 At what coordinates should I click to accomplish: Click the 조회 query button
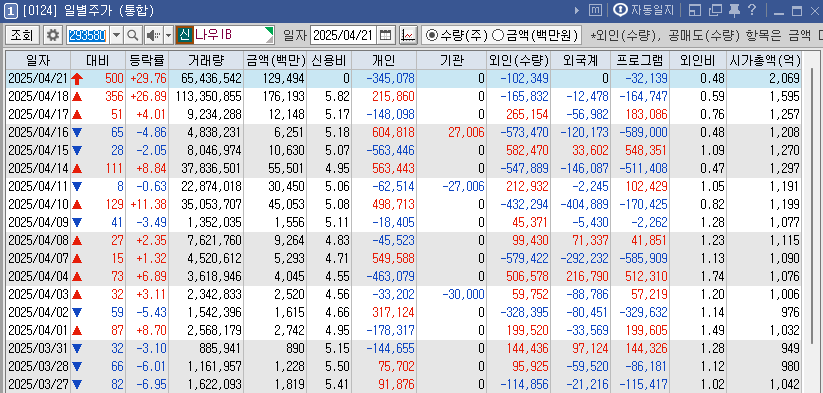(x=22, y=36)
